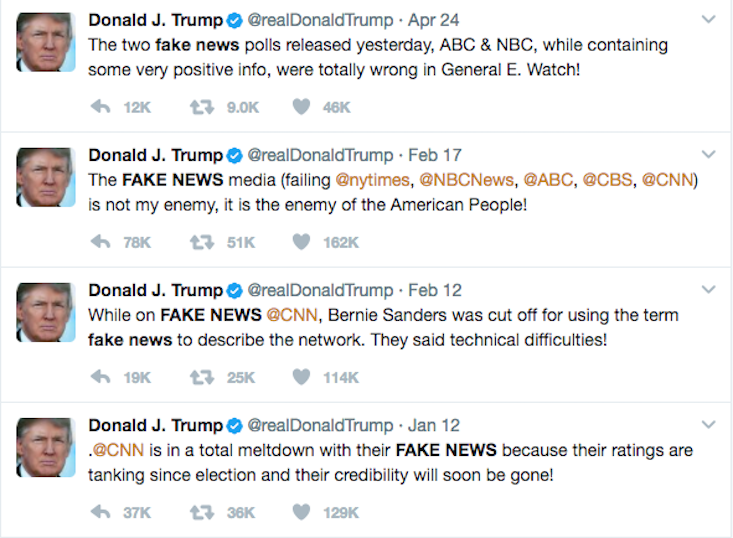Like the Feb 17 tweet
Image resolution: width=733 pixels, height=538 pixels.
point(301,242)
